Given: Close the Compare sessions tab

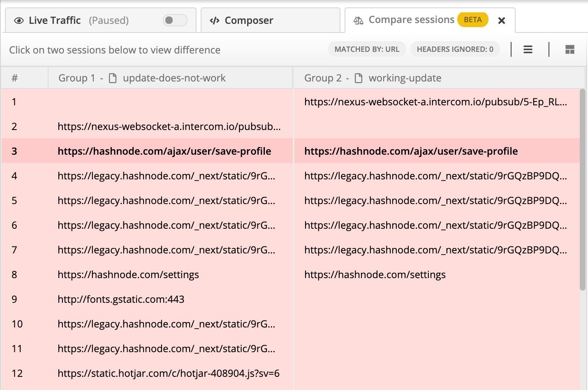Looking at the screenshot, I should (x=502, y=21).
